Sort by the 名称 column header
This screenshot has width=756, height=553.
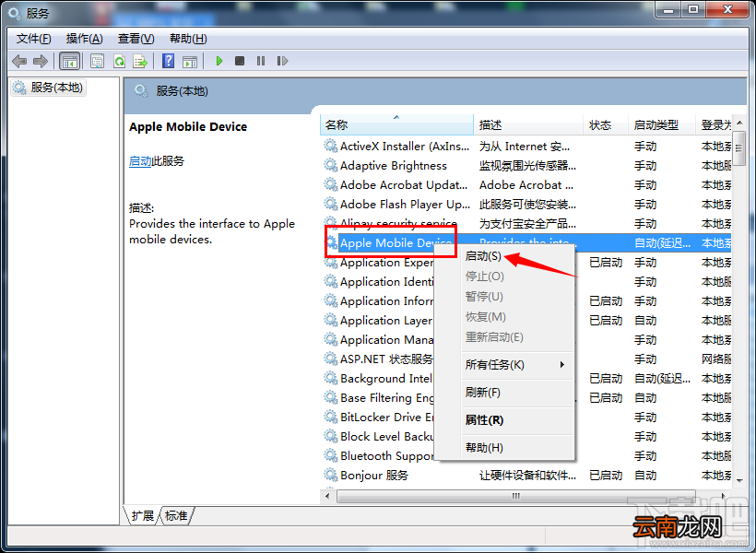(x=396, y=124)
